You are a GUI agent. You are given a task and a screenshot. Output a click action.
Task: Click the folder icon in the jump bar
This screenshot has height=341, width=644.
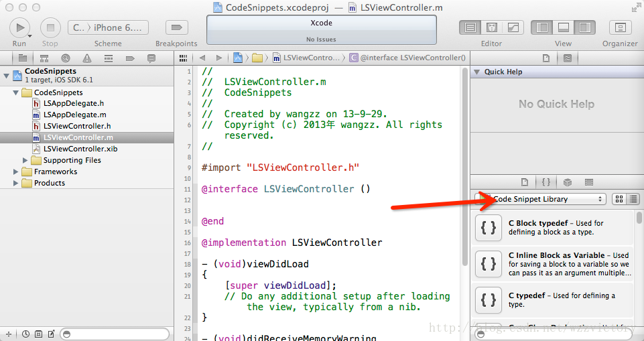coord(257,58)
